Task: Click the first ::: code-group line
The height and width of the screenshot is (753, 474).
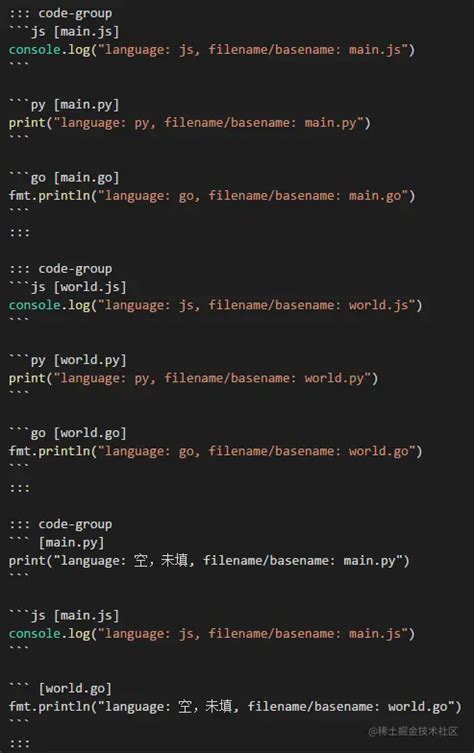Action: [61, 13]
